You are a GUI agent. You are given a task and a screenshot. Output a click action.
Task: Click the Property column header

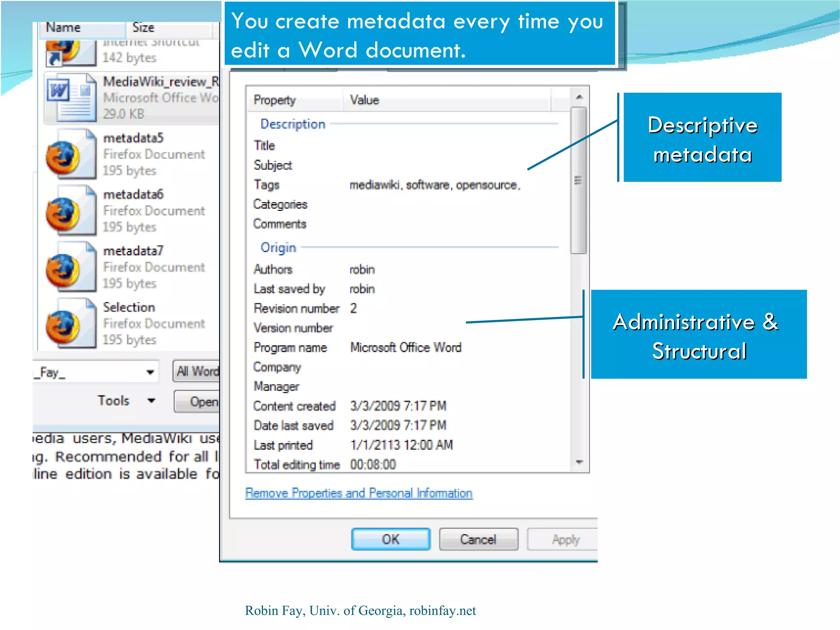pyautogui.click(x=294, y=100)
